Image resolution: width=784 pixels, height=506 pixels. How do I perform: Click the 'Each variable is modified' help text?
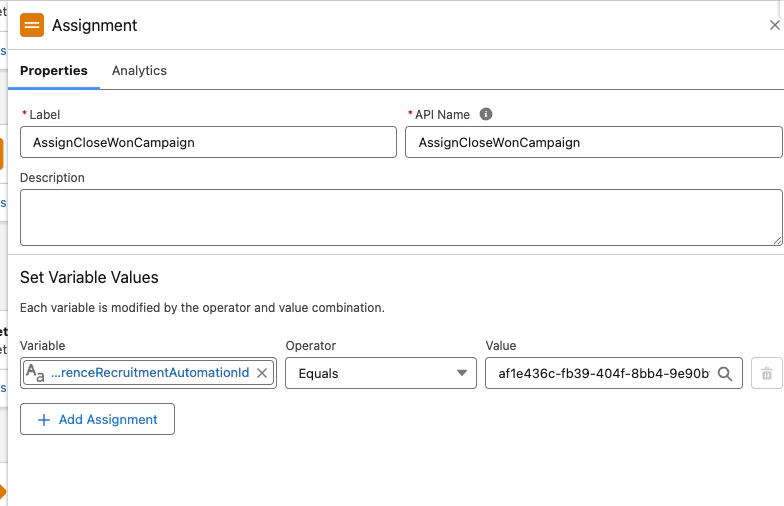pos(202,308)
